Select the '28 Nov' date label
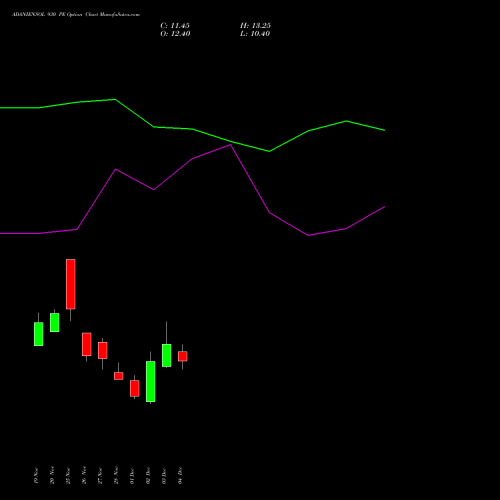500x500 pixels. (x=116, y=475)
